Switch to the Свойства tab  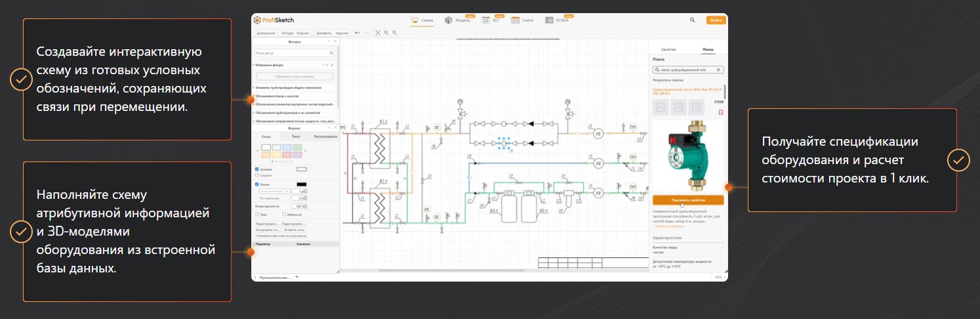click(x=668, y=49)
